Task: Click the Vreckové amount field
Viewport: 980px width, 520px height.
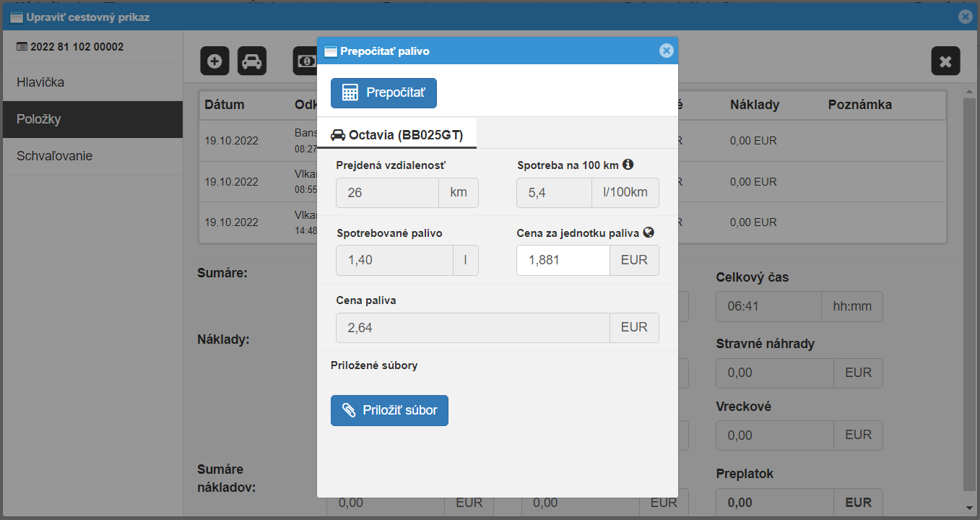Action: [x=775, y=435]
